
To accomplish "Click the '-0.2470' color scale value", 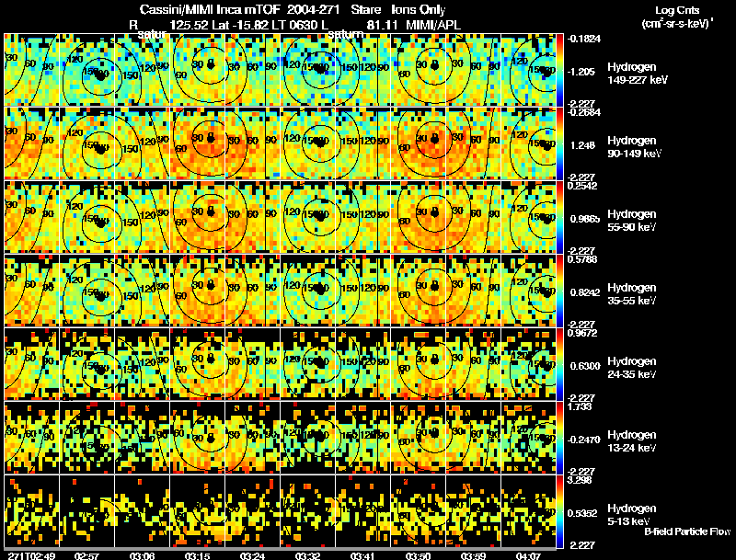I will (584, 440).
